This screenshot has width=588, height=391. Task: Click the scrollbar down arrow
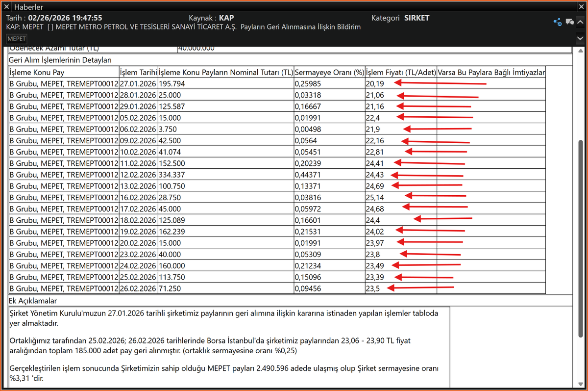[581, 385]
